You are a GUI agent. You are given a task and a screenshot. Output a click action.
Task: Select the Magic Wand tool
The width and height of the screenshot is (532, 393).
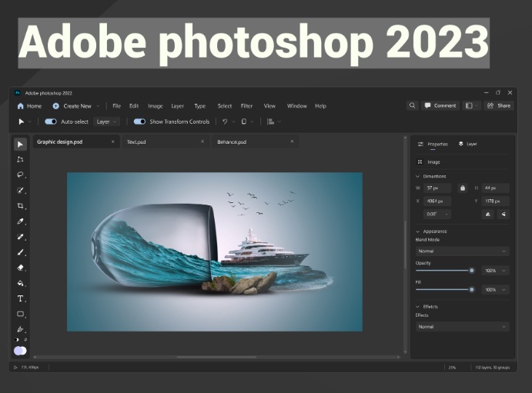pos(20,191)
